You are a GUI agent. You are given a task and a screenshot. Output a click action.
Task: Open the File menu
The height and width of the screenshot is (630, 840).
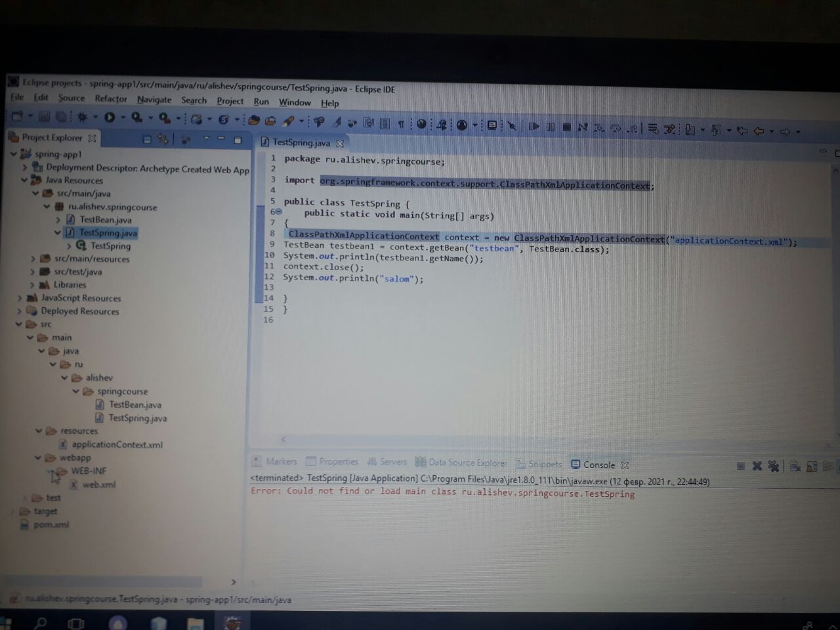(17, 97)
